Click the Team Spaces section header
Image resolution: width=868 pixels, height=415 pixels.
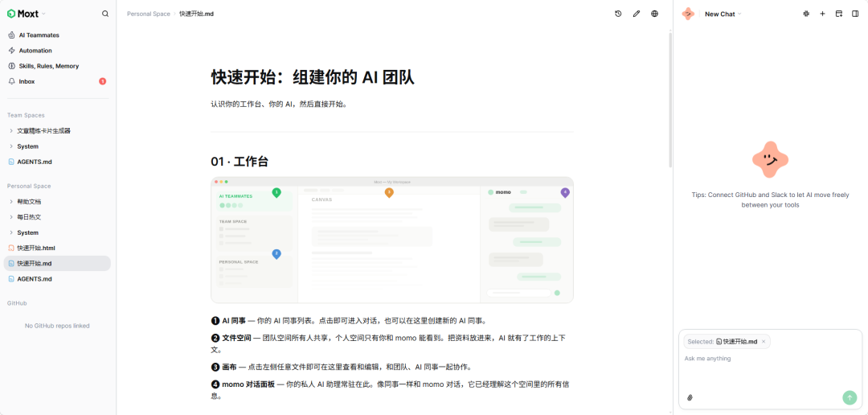point(26,115)
